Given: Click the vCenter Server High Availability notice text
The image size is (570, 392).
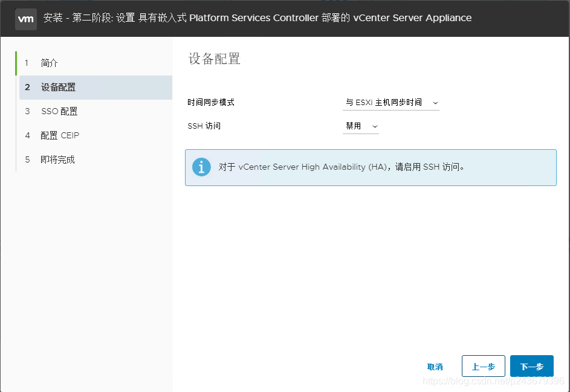Looking at the screenshot, I should [342, 167].
